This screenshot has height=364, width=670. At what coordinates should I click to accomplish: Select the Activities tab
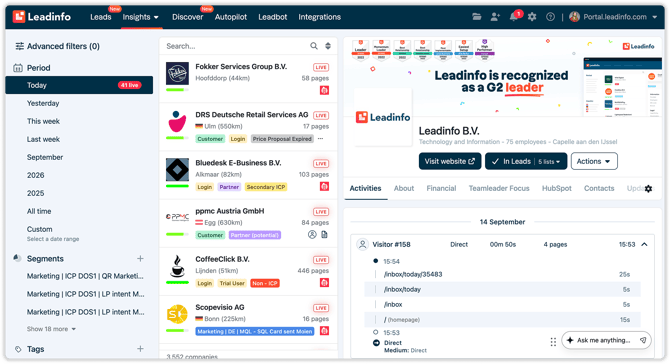365,188
